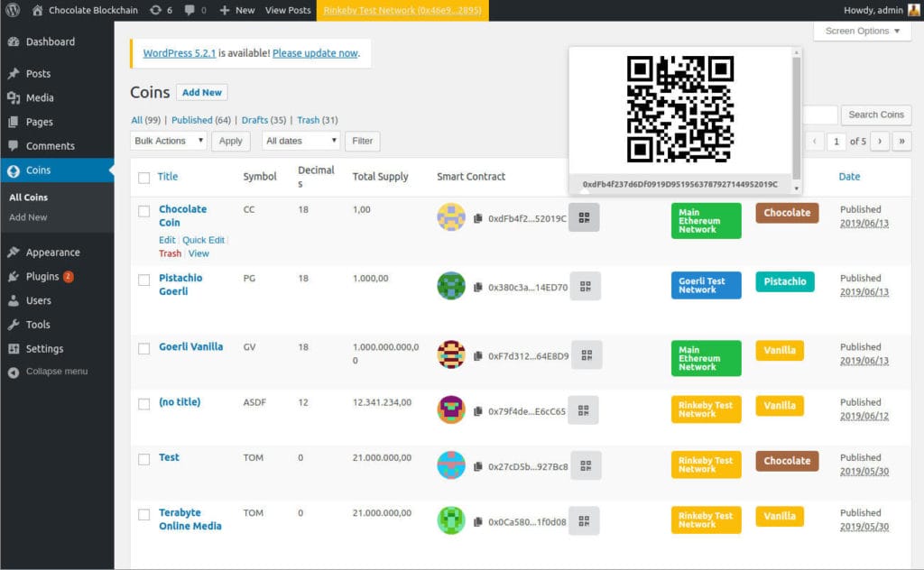Open the Bulk Actions dropdown

[168, 141]
